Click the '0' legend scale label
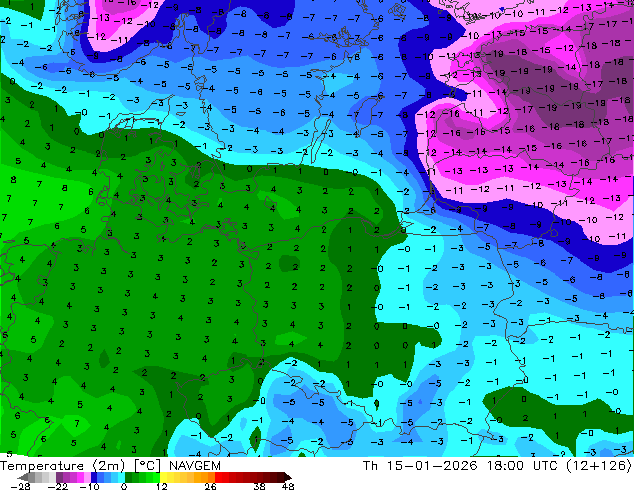Screen dimensions: 634x490 coord(124,486)
